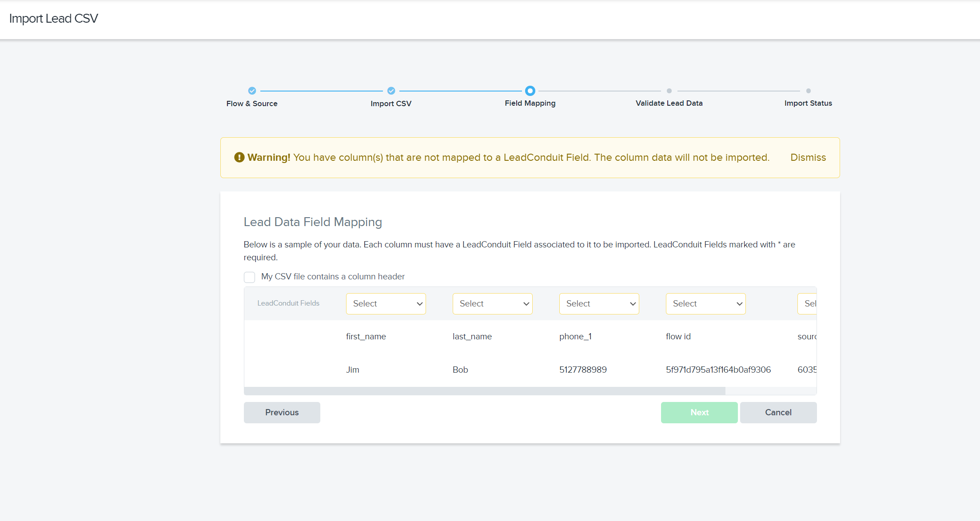Open the partially visible source column dropdown
This screenshot has width=980, height=521.
[x=808, y=304]
